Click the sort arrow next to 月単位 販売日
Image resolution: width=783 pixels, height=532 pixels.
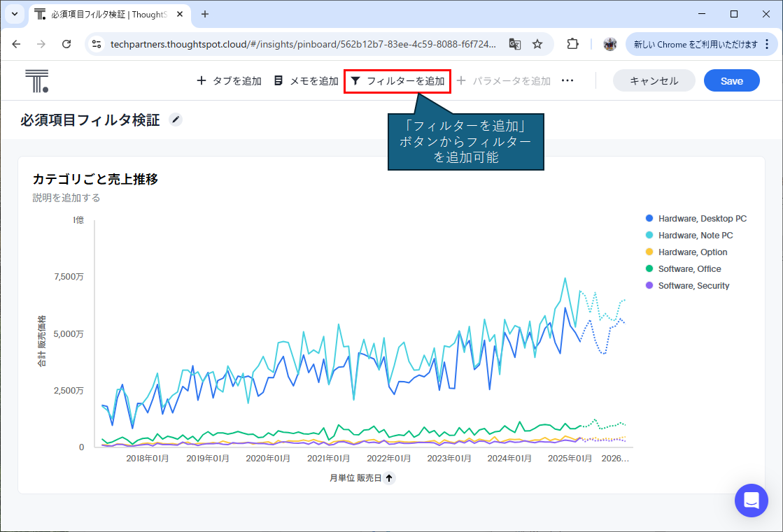coord(390,478)
